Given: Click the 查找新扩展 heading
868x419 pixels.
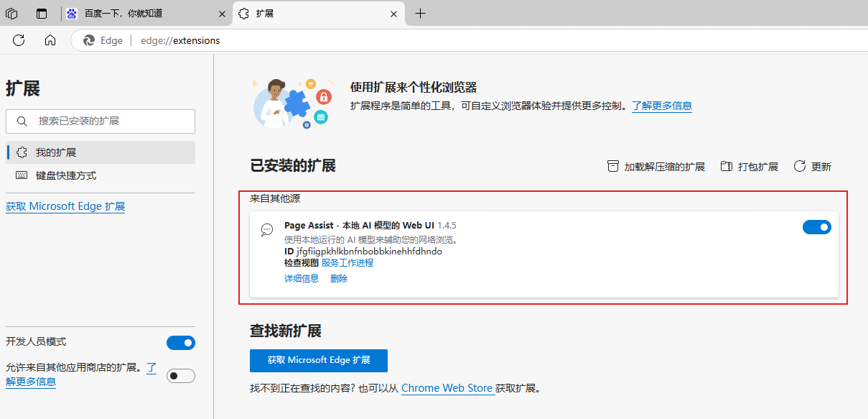Looking at the screenshot, I should point(286,331).
